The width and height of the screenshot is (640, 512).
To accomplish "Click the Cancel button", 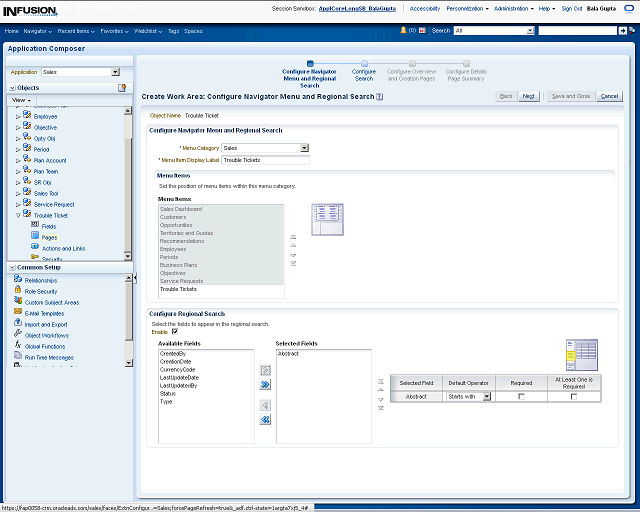I will (609, 96).
